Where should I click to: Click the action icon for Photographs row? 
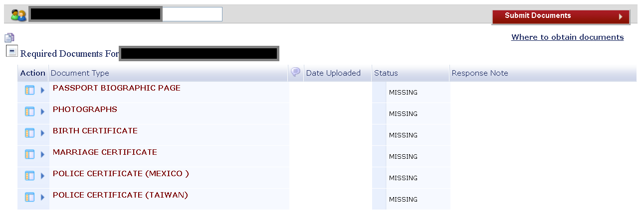coord(29,111)
